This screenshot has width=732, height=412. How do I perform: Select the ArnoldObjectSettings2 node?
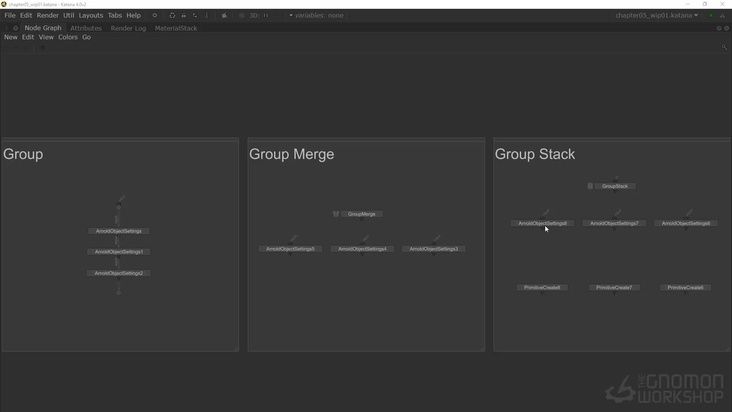119,273
